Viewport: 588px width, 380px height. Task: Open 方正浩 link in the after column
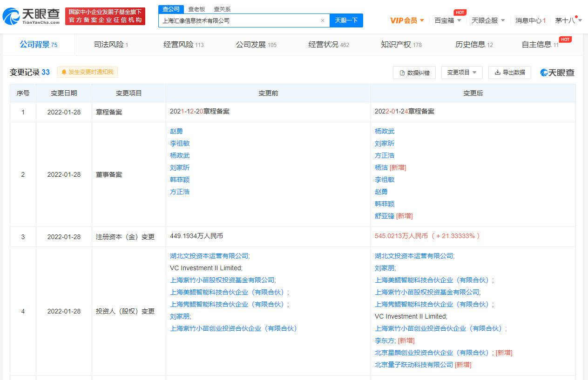[x=385, y=155]
